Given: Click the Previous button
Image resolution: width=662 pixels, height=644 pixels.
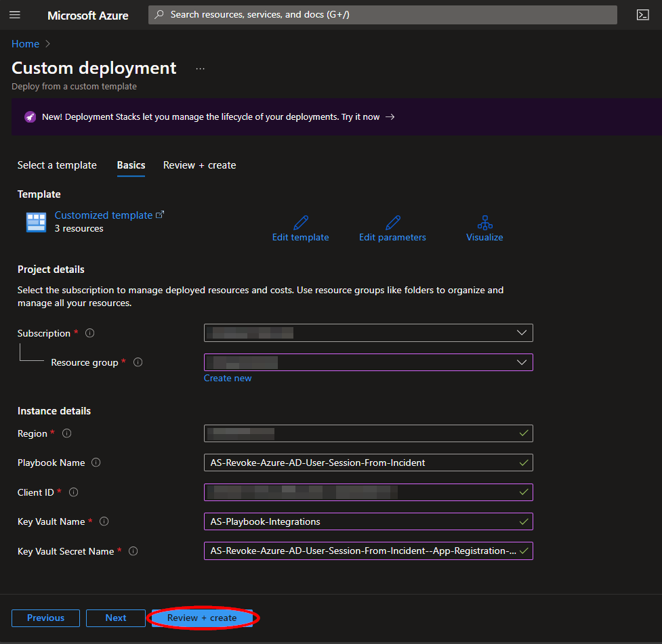Looking at the screenshot, I should pyautogui.click(x=45, y=618).
